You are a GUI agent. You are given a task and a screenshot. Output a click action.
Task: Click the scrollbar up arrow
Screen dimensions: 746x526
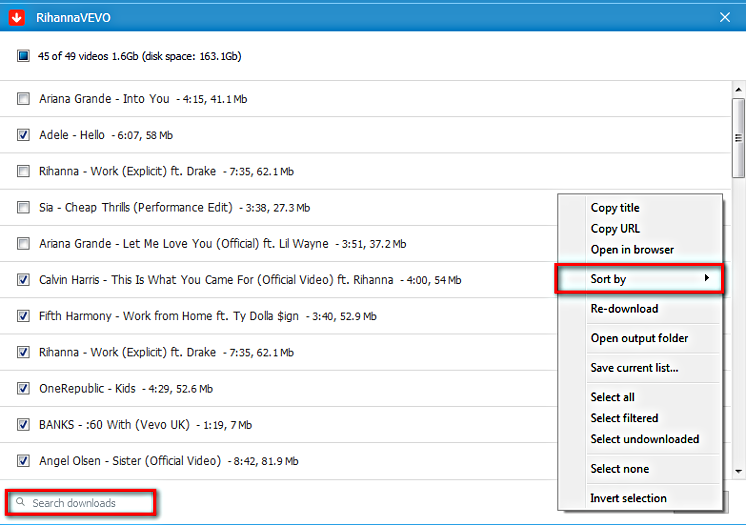coord(738,89)
